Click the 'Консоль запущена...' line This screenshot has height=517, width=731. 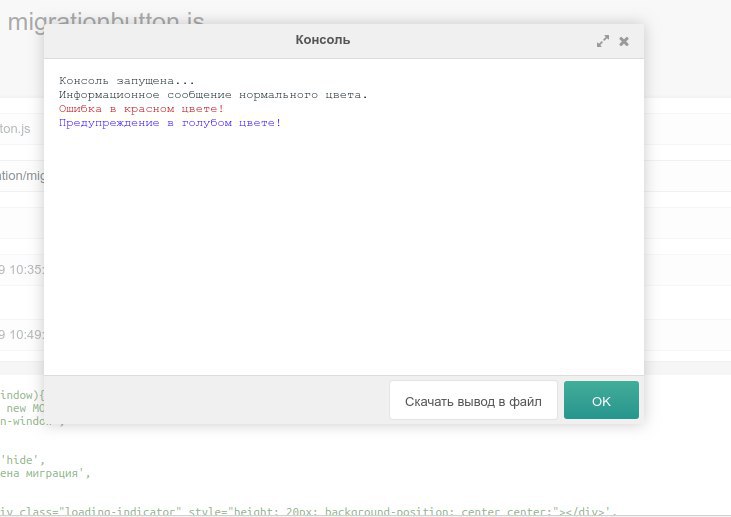pyautogui.click(x=126, y=81)
